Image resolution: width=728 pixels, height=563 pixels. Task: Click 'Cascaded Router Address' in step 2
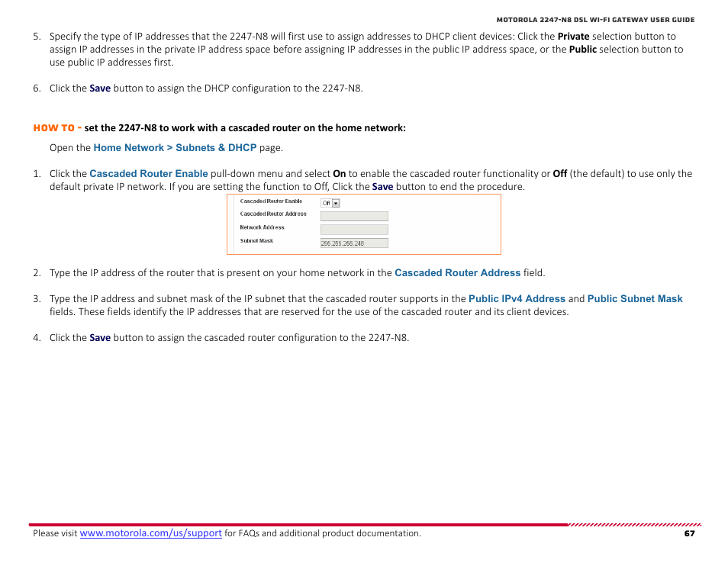[457, 273]
